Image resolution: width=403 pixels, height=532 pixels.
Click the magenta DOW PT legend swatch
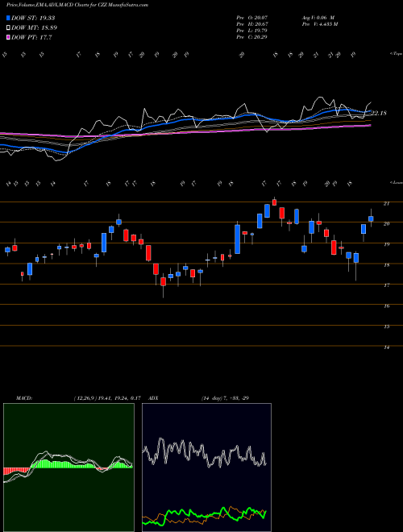click(x=8, y=38)
